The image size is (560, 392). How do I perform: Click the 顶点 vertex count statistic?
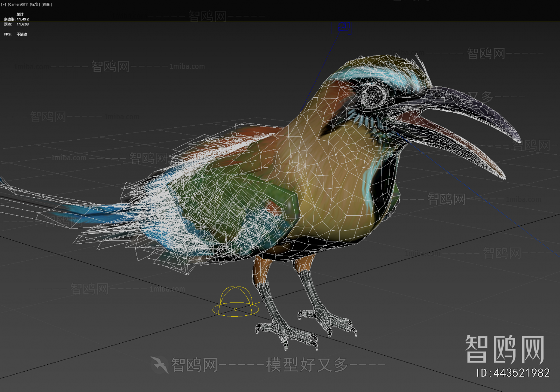coord(16,24)
